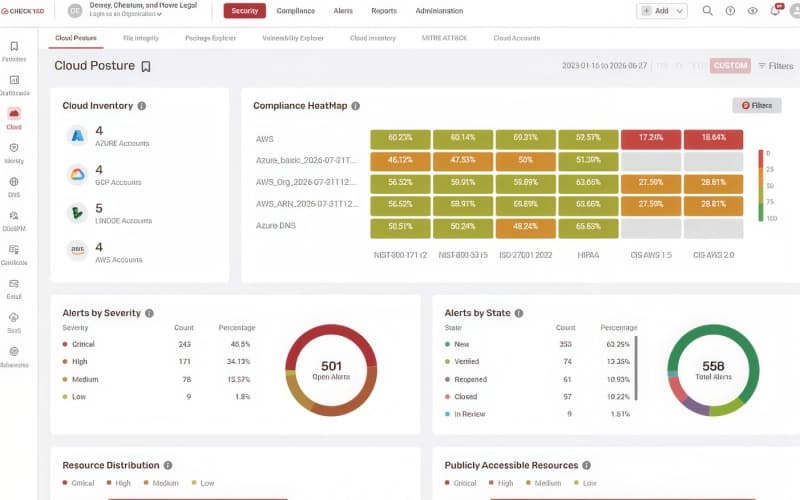Switch to the File Integrity tab
The height and width of the screenshot is (500, 800).
[x=141, y=38]
